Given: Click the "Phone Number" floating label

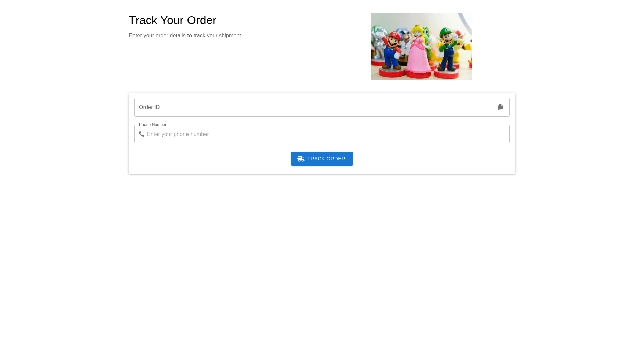Looking at the screenshot, I should [153, 125].
